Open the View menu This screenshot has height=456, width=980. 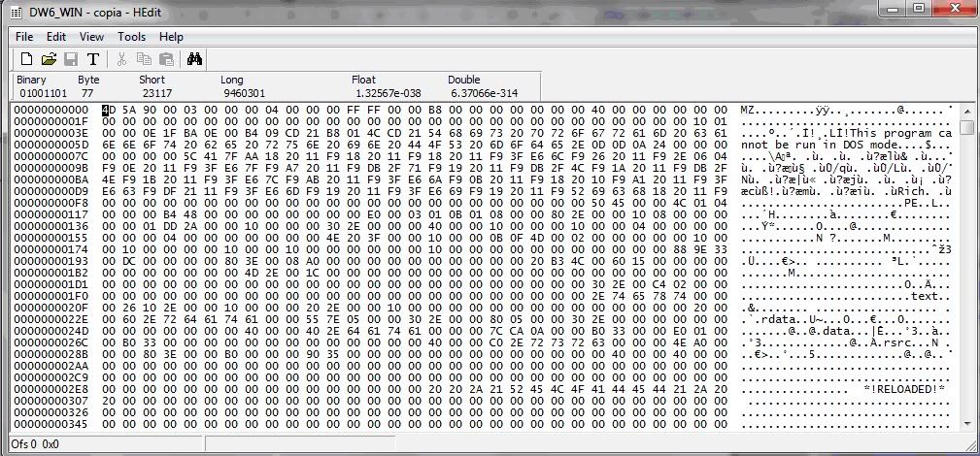pyautogui.click(x=91, y=36)
